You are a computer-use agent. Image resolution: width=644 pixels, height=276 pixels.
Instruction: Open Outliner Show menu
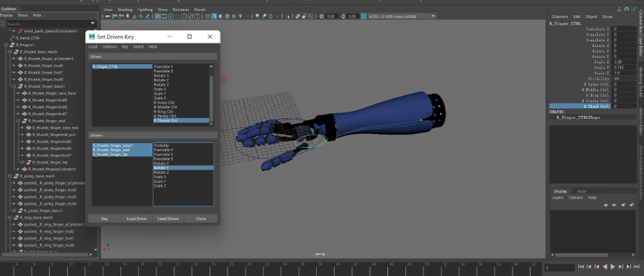22,15
